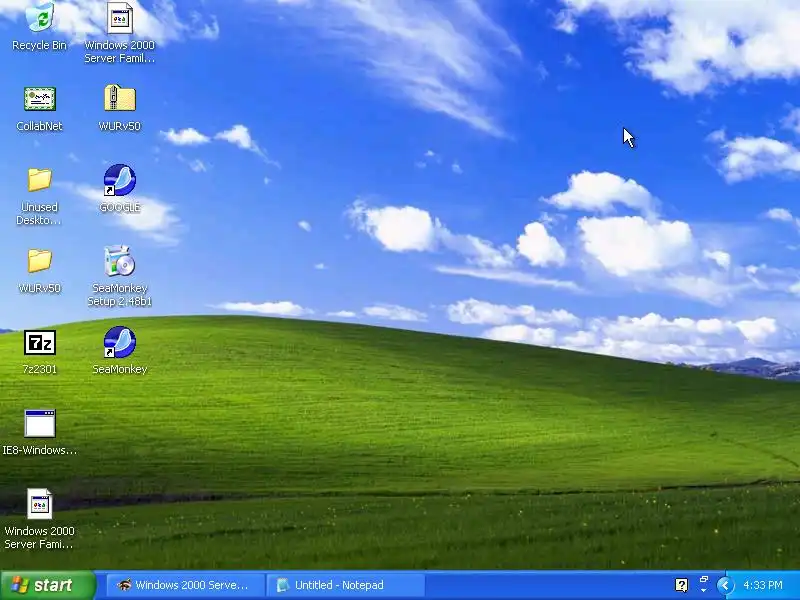Click the GOOGLE shortcut icon

pyautogui.click(x=120, y=180)
